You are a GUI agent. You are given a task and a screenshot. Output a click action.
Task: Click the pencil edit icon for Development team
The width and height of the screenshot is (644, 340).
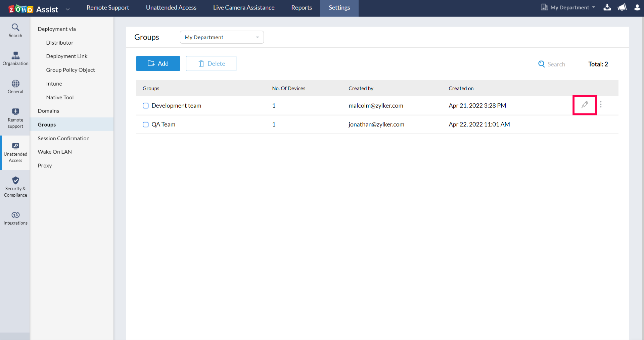585,105
